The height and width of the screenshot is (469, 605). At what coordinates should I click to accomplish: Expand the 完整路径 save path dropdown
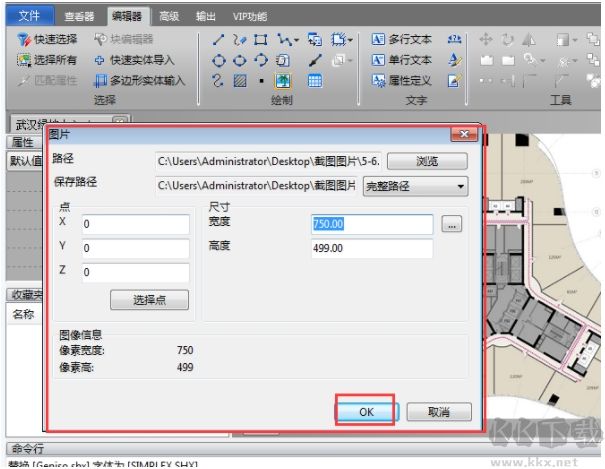pyautogui.click(x=460, y=185)
